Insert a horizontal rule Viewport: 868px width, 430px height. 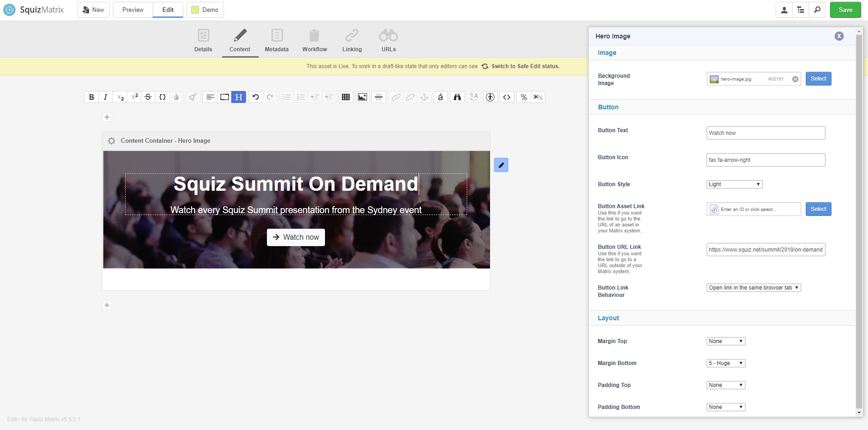[x=378, y=97]
